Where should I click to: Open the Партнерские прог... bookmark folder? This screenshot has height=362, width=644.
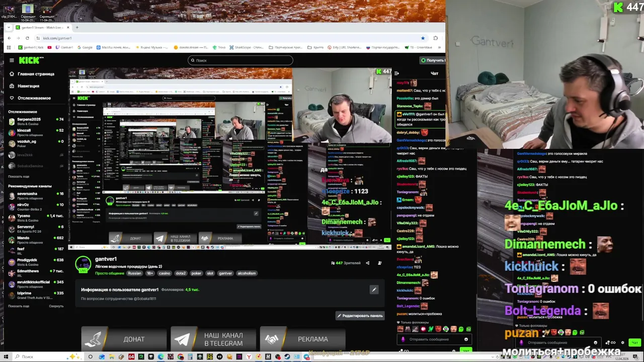click(285, 47)
